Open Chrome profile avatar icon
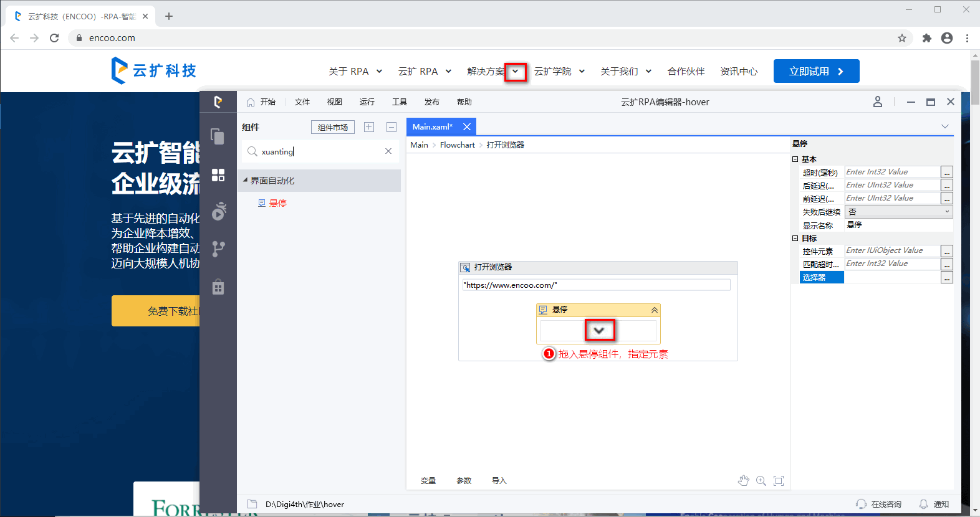Viewport: 980px width, 517px height. [947, 38]
